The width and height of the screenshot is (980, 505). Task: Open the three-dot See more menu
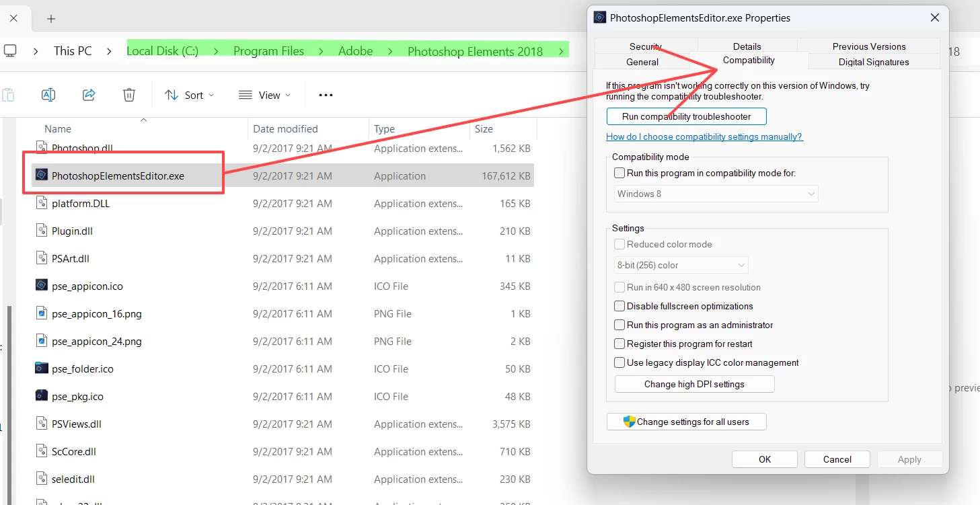click(326, 95)
